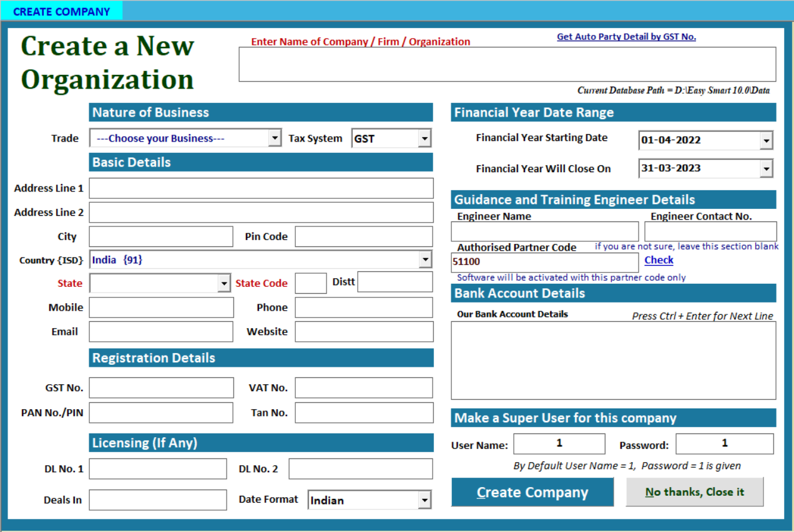Open Financial Year Starting Date picker
The width and height of the screenshot is (794, 532).
[766, 141]
